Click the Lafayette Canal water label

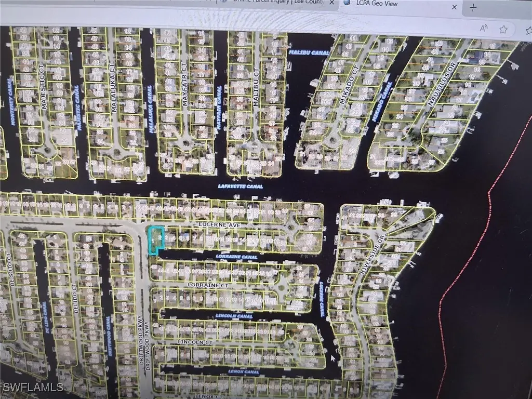240,186
